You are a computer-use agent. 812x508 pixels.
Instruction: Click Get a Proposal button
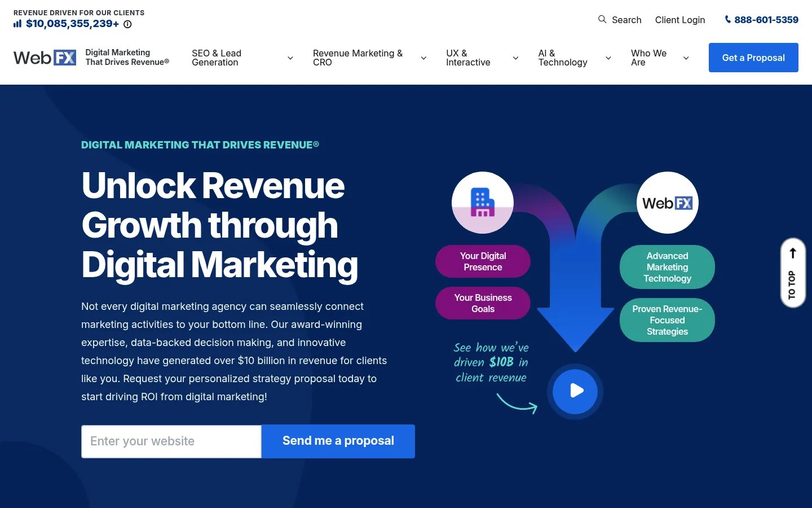click(753, 58)
